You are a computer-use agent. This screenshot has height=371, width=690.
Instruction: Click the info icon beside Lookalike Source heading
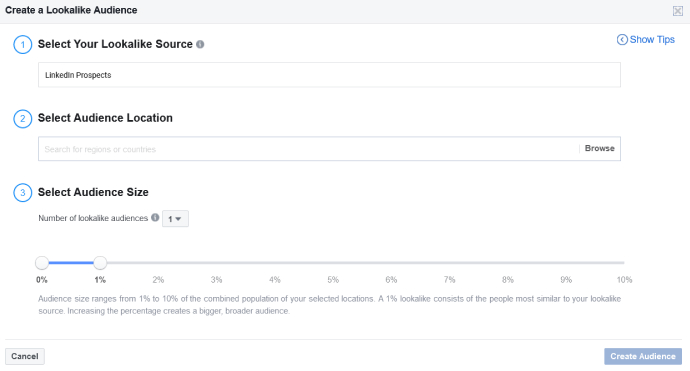coord(200,44)
